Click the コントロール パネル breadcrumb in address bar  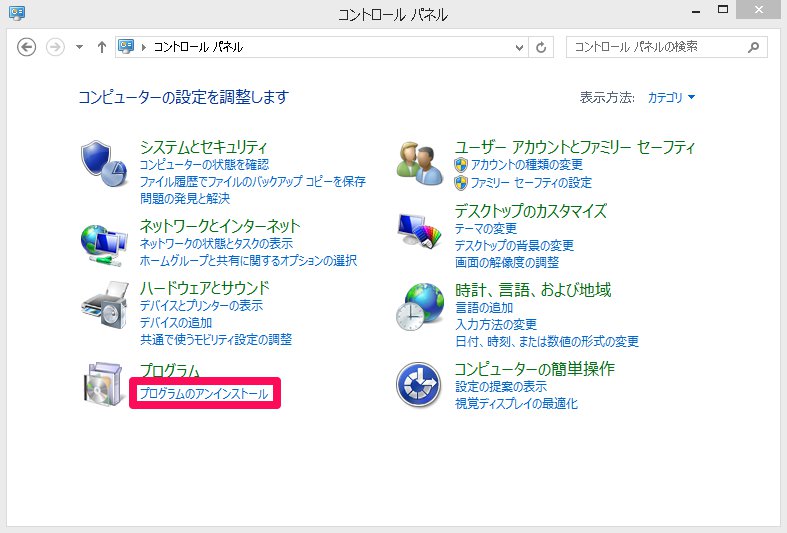point(198,47)
